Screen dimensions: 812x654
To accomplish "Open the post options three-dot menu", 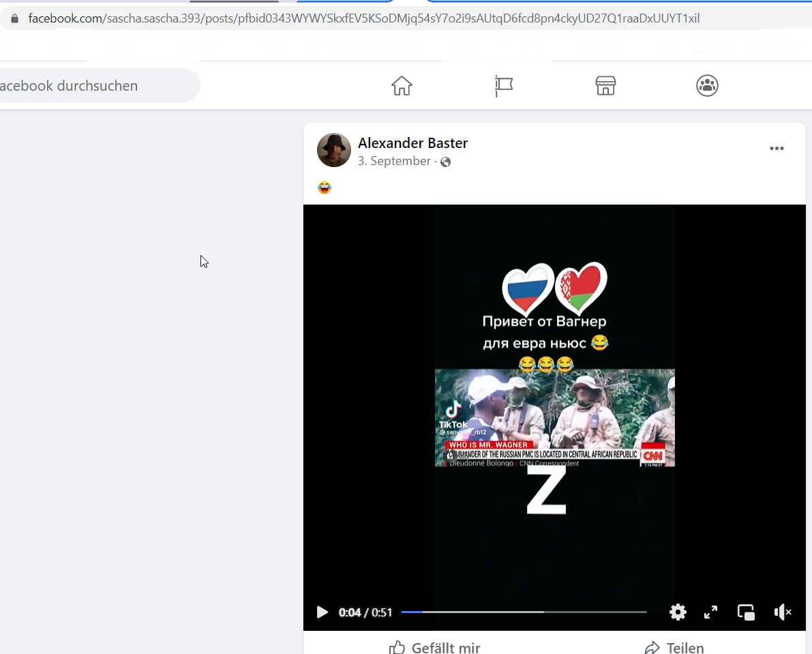I will coord(777,149).
